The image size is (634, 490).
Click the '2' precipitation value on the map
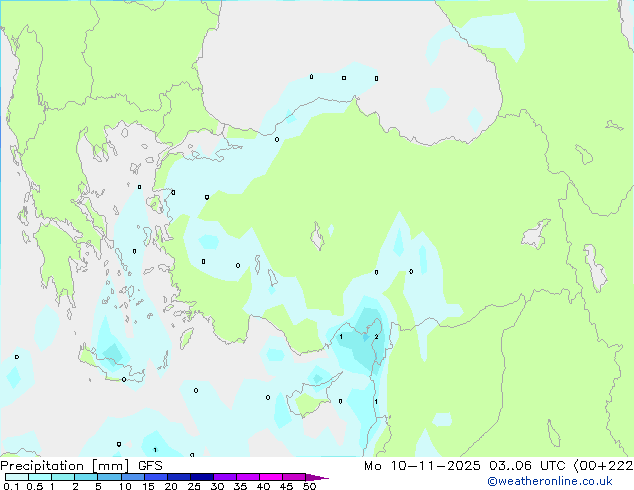pos(376,337)
